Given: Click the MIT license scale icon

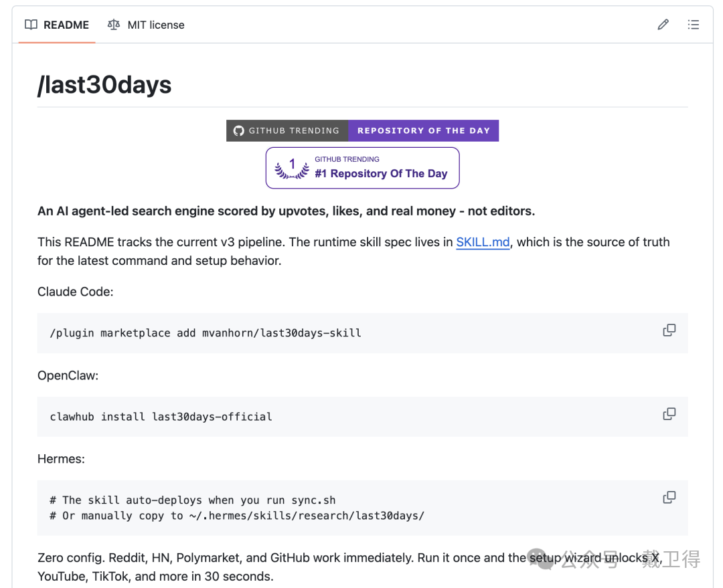Looking at the screenshot, I should [x=113, y=25].
